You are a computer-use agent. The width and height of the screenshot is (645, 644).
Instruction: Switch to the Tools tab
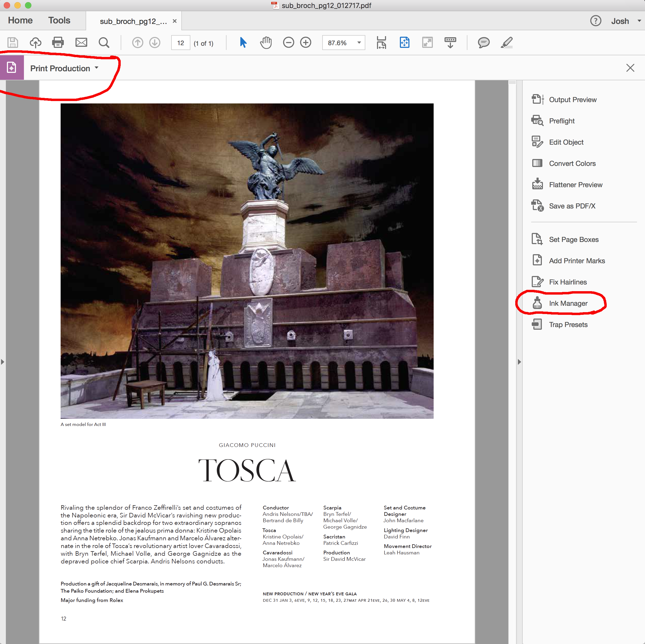point(59,20)
